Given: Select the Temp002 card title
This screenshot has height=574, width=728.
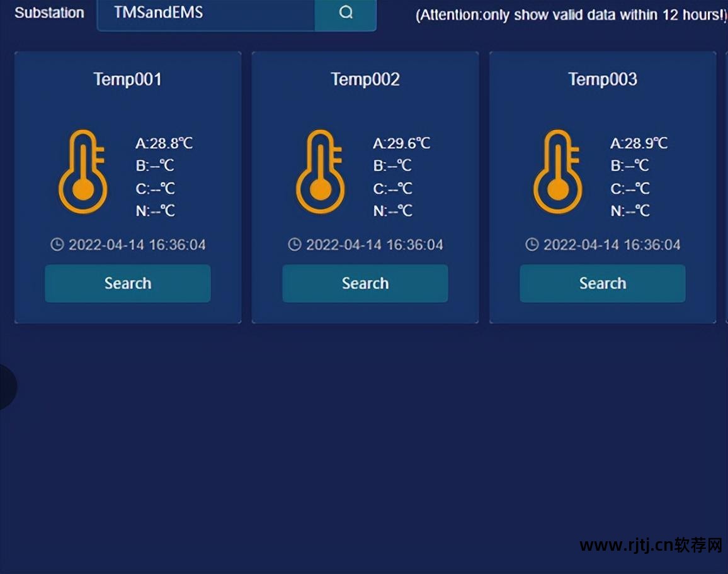Looking at the screenshot, I should [x=365, y=79].
